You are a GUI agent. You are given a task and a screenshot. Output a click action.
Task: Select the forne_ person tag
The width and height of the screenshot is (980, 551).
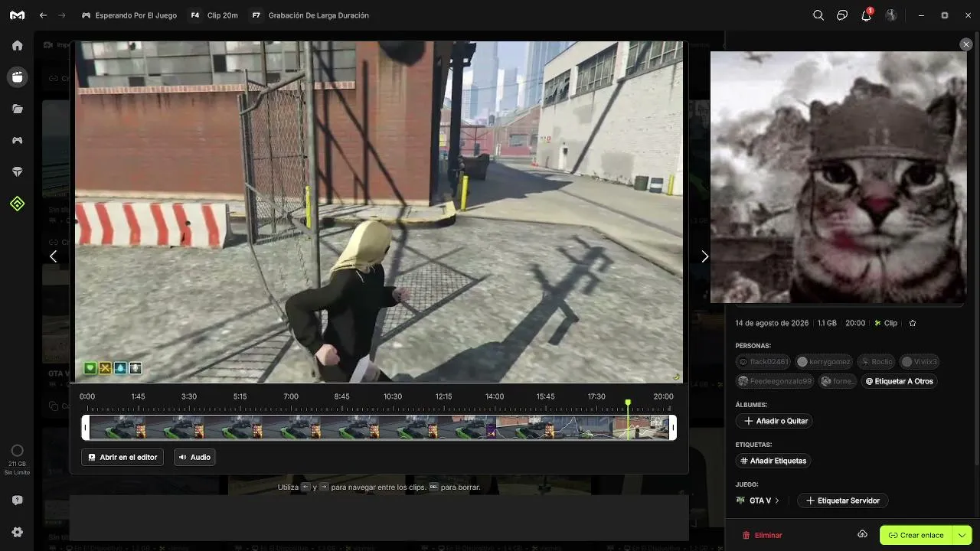837,381
